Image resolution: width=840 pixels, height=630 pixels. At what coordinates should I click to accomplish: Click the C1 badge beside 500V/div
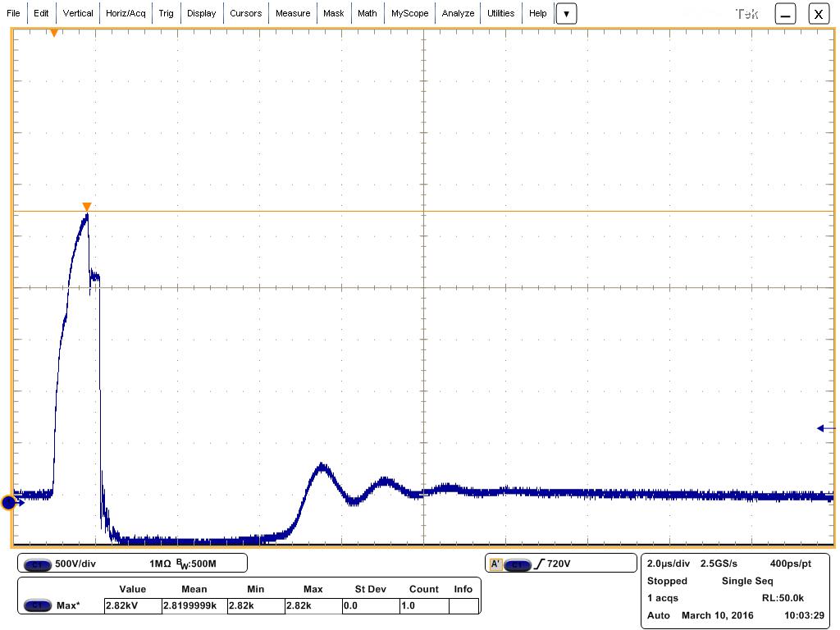point(37,564)
